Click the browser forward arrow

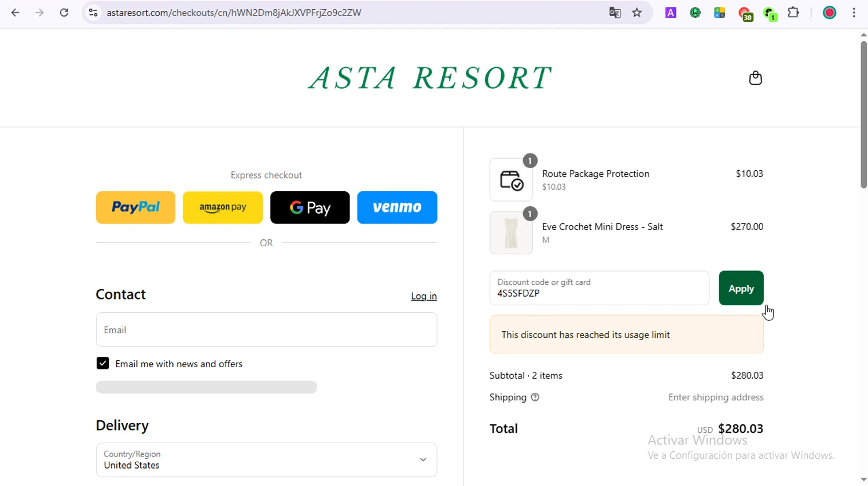pyautogui.click(x=39, y=12)
